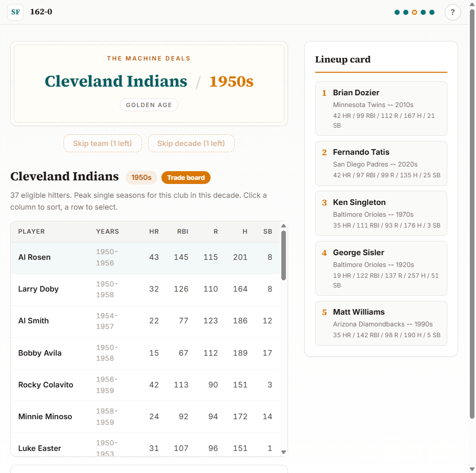Click the Lineup card heading
The width and height of the screenshot is (476, 473).
[x=343, y=59]
